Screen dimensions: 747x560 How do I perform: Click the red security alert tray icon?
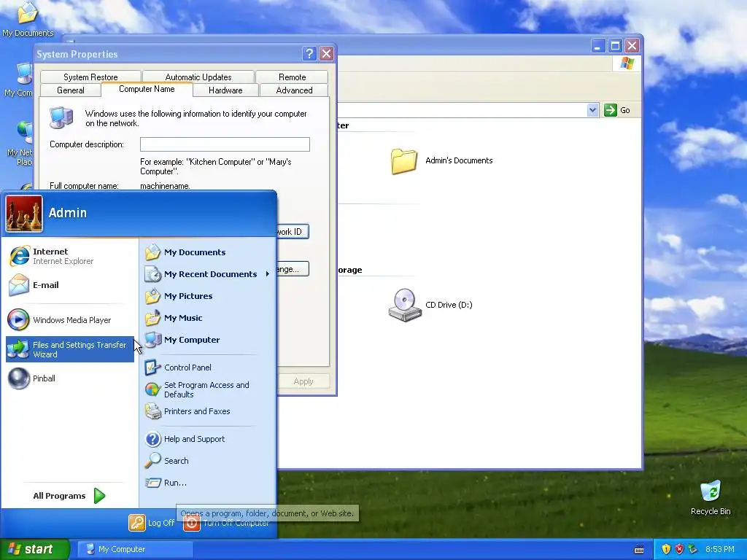pos(679,549)
